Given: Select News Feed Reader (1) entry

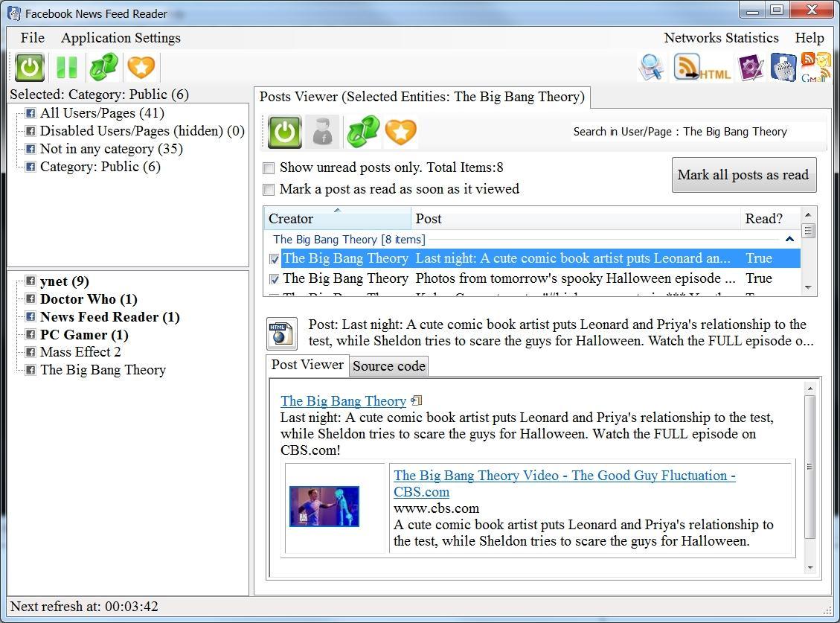Looking at the screenshot, I should (110, 316).
